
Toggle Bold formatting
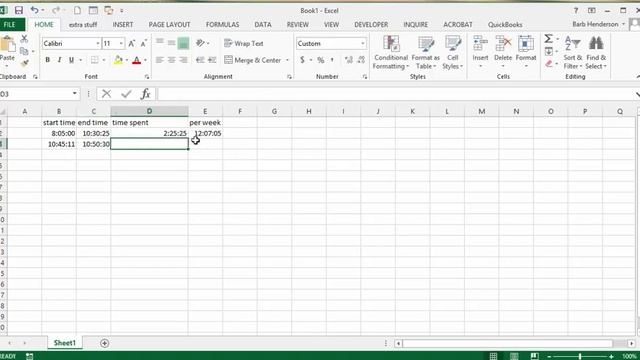tap(47, 60)
